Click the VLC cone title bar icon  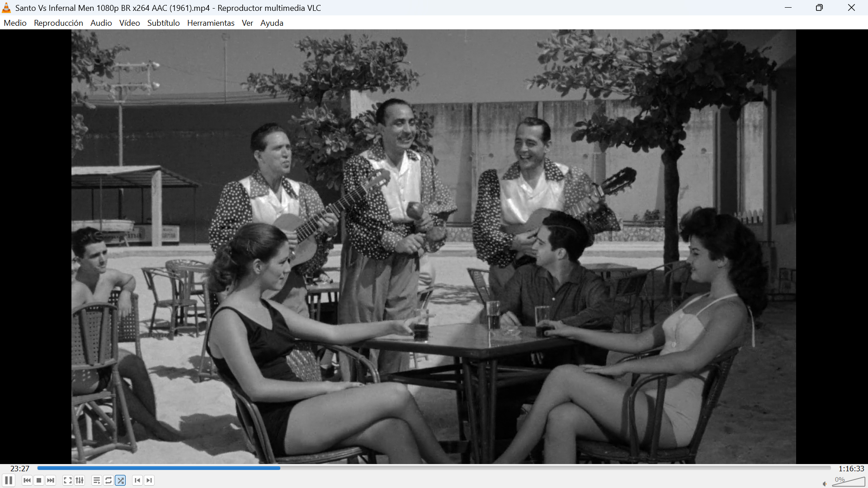pyautogui.click(x=6, y=8)
